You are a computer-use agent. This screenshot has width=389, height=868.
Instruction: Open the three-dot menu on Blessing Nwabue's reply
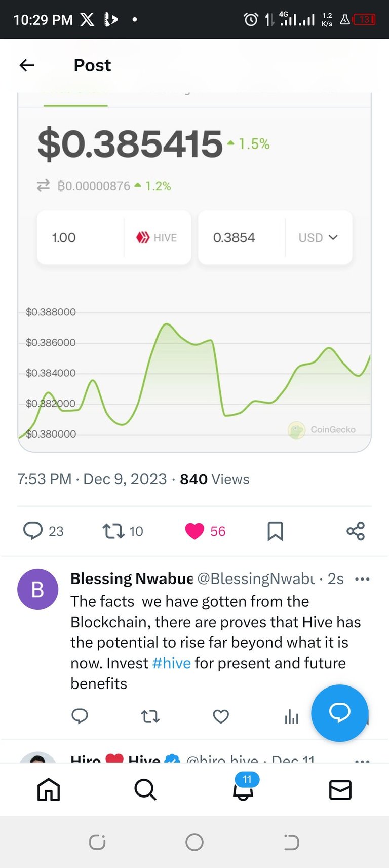coord(362,579)
